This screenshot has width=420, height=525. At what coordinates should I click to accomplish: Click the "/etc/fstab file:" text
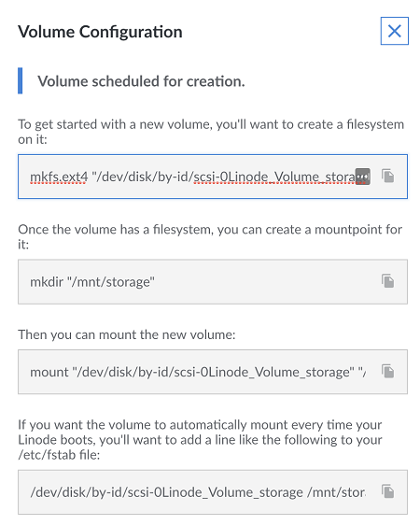59,455
